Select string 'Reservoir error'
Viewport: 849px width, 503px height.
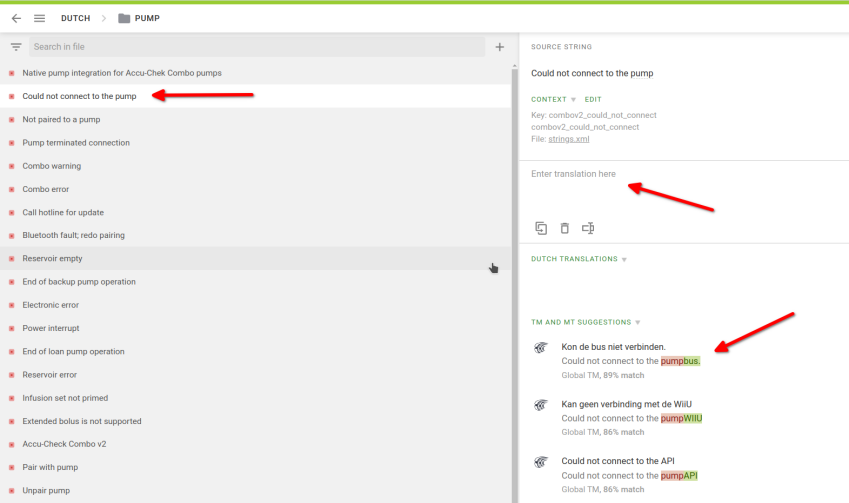[x=49, y=375]
